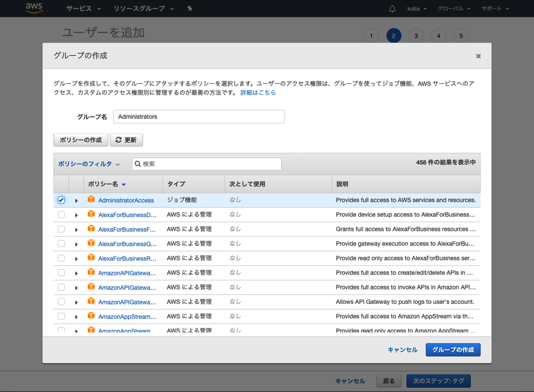The width and height of the screenshot is (534, 392).
Task: Go to wizard step 3
Action: (x=416, y=36)
